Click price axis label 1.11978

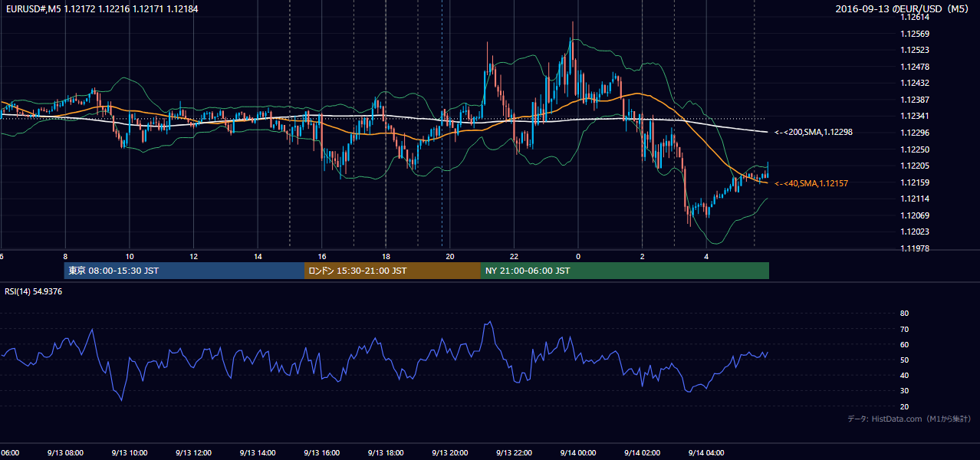(x=916, y=248)
